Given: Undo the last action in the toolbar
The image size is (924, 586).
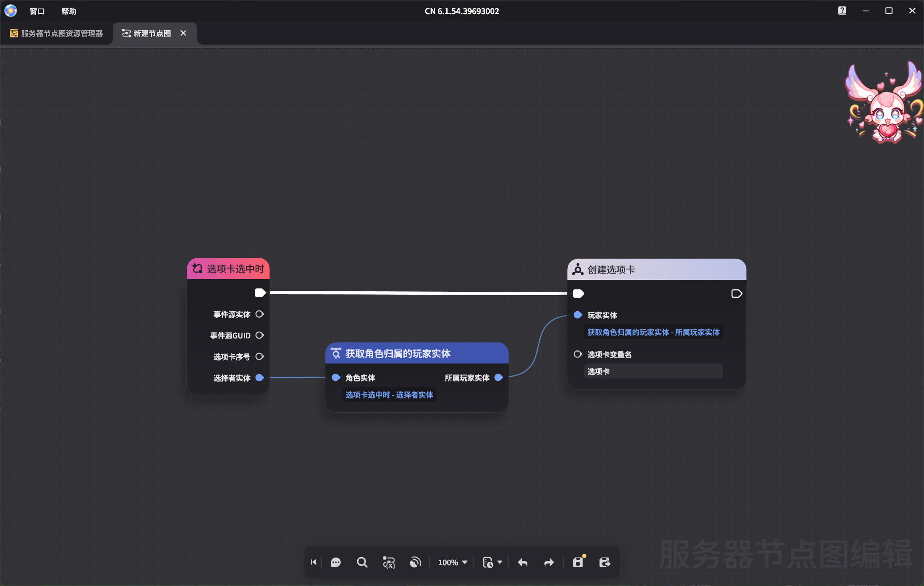Looking at the screenshot, I should pyautogui.click(x=522, y=562).
